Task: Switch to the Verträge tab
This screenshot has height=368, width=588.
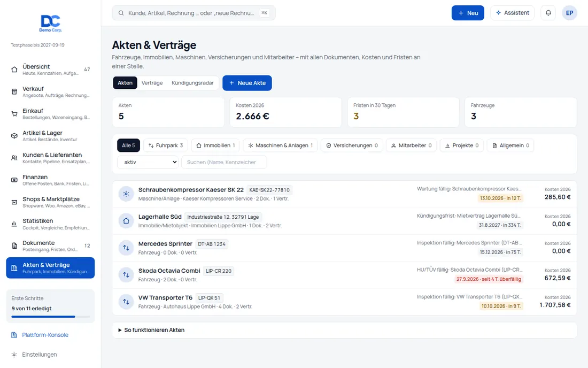Action: 152,83
